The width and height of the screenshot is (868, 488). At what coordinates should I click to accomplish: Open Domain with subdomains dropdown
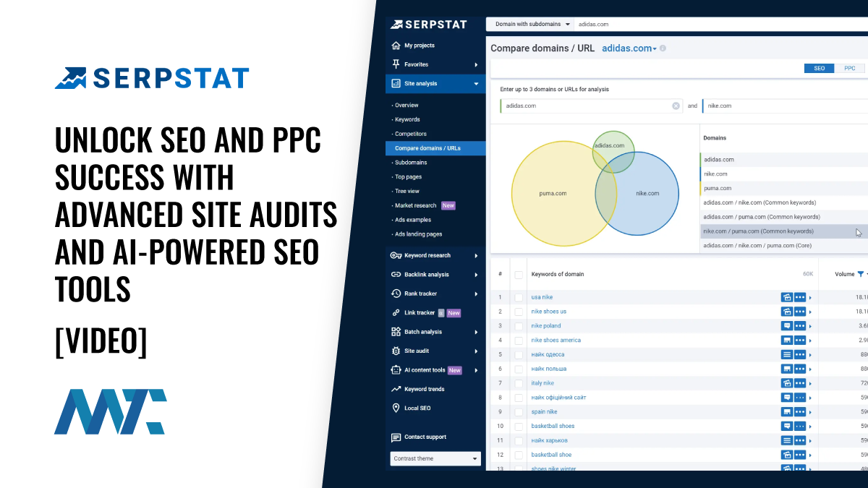tap(530, 24)
